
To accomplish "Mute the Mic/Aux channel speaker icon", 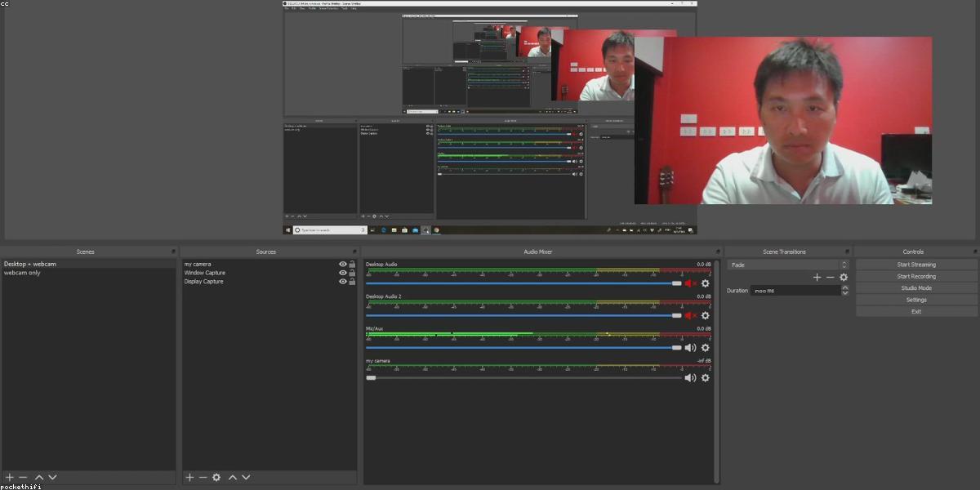I will tap(690, 348).
